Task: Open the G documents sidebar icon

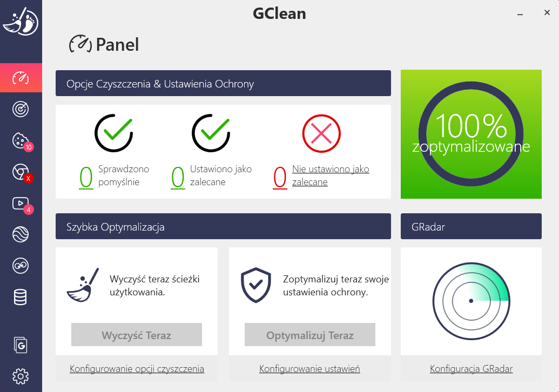Action: click(x=21, y=345)
